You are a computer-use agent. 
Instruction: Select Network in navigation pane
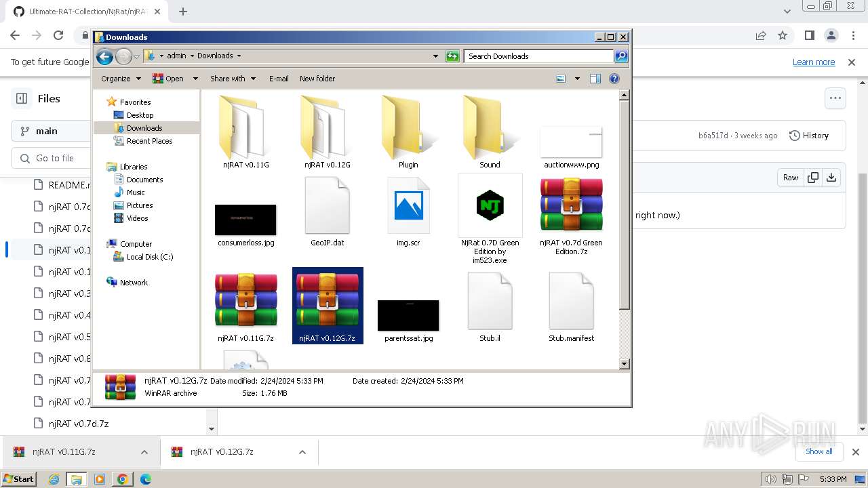click(x=134, y=283)
